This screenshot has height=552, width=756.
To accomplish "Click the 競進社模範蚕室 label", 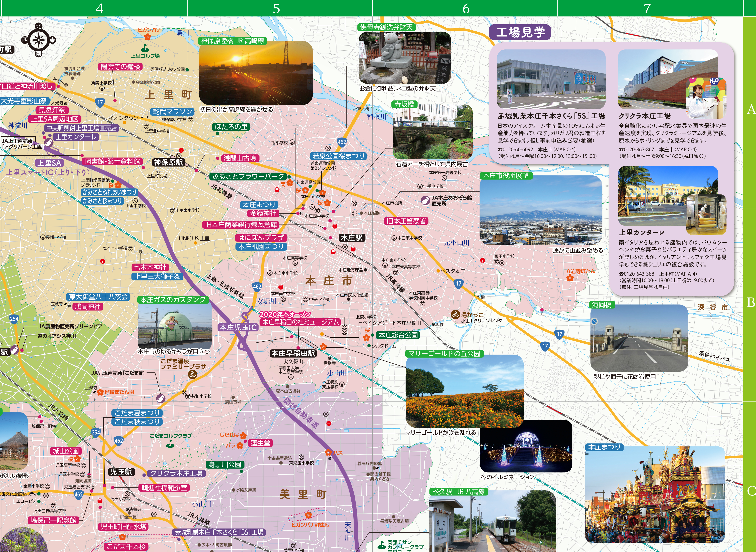I will 164,488.
